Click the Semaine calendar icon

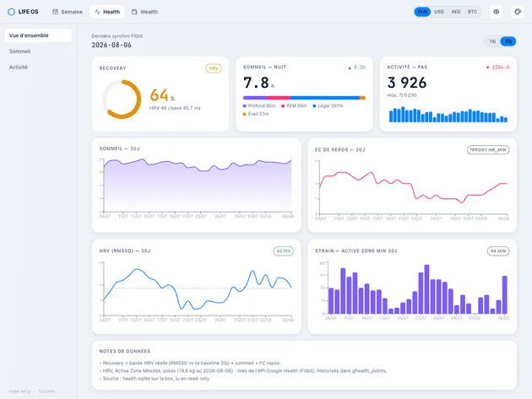[x=55, y=12]
